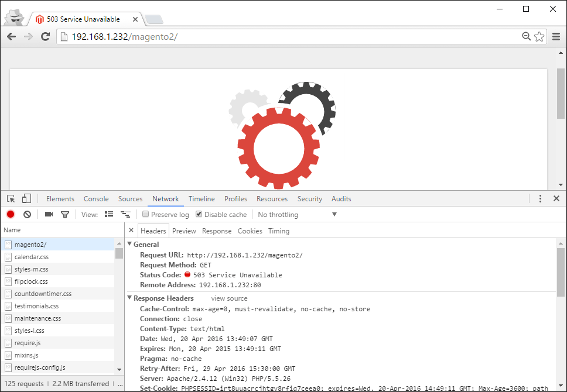Activate the inspect element picker
The image size is (567, 392).
tap(11, 199)
